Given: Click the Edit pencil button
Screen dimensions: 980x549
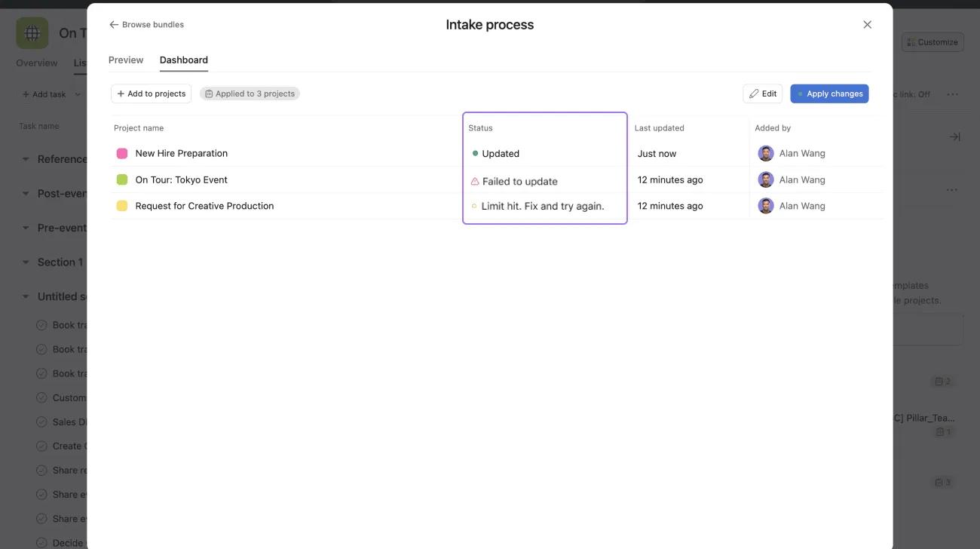Looking at the screenshot, I should pyautogui.click(x=762, y=94).
